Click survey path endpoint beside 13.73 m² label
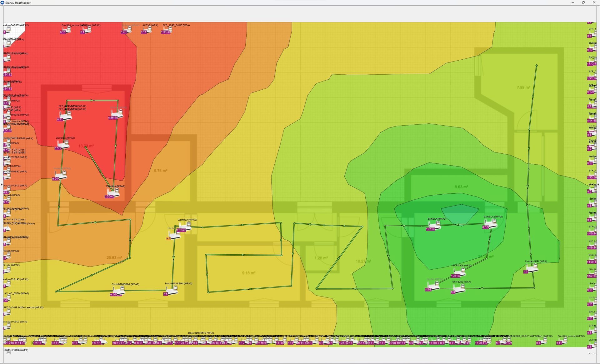 coord(86,147)
